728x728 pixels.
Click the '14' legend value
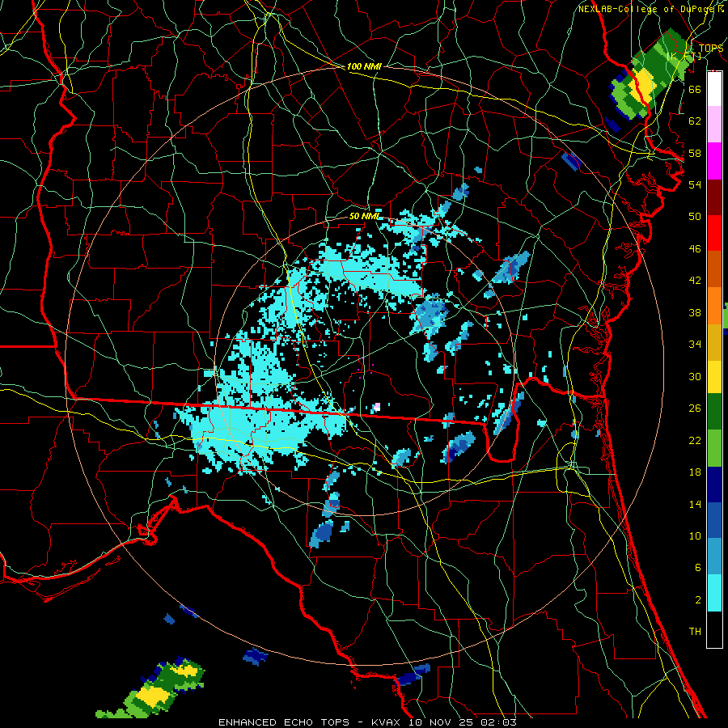pyautogui.click(x=695, y=504)
